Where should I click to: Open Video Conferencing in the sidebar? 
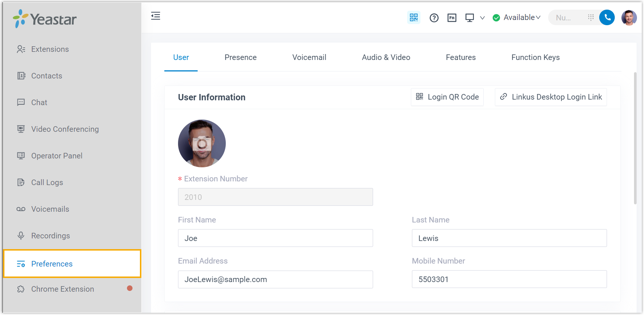[x=72, y=129]
